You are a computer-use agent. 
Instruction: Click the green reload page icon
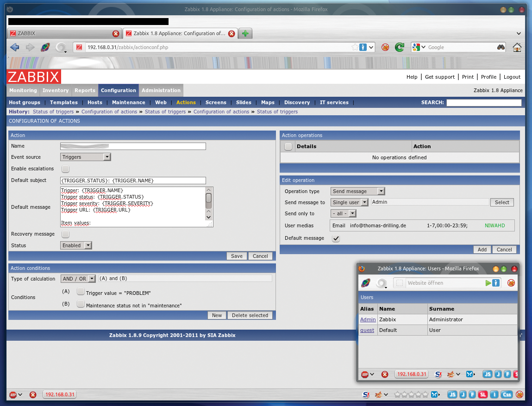point(399,47)
